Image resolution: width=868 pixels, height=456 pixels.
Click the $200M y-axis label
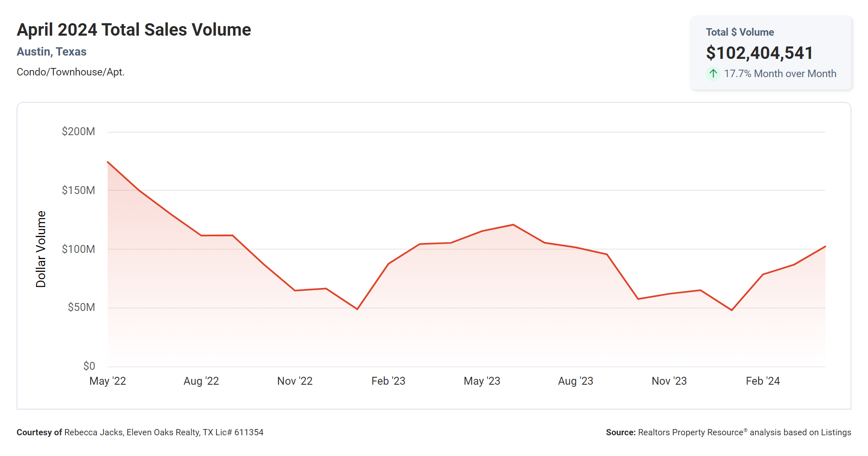(x=78, y=131)
